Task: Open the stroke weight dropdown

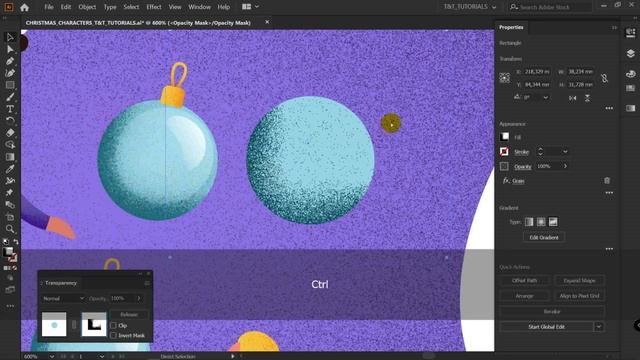Action: pos(565,152)
